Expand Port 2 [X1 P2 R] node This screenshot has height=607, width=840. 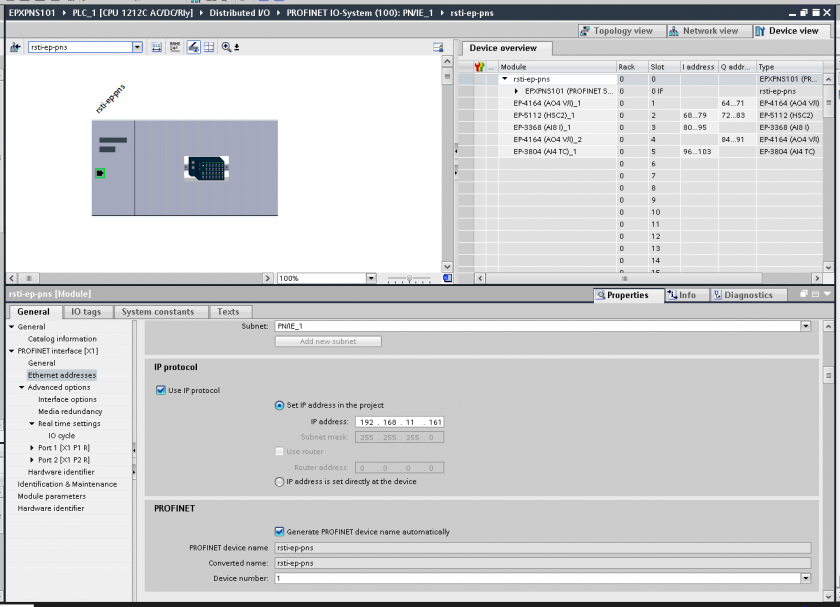tap(32, 460)
